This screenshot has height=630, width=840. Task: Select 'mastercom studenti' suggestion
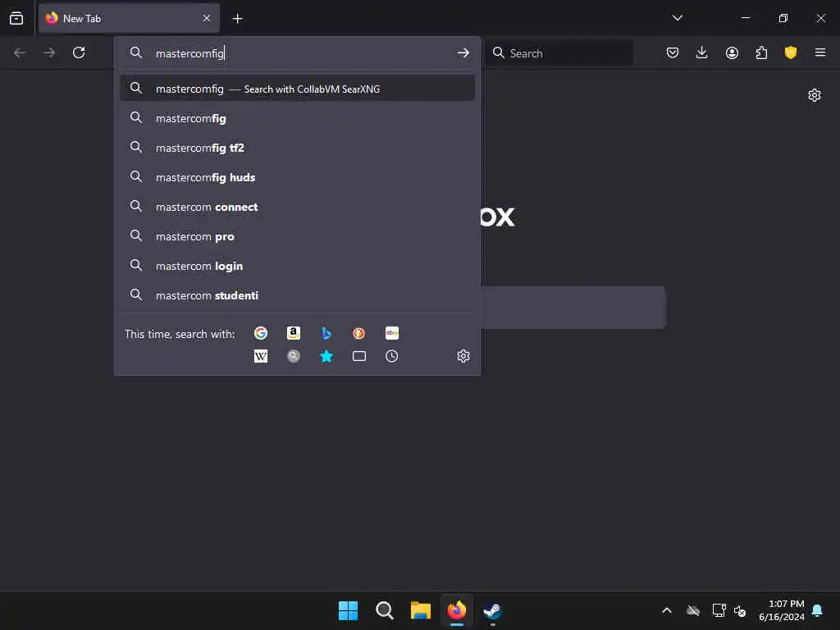tap(297, 295)
